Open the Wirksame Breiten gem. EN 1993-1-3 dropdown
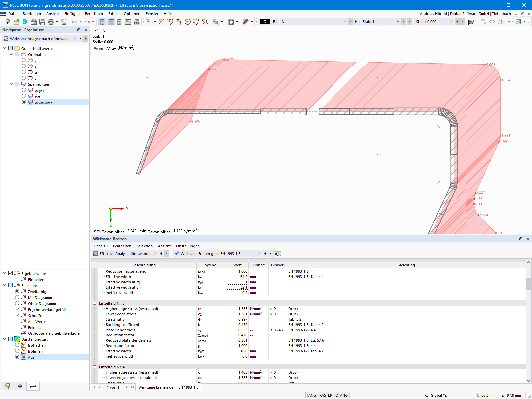The height and width of the screenshot is (399, 532). pyautogui.click(x=259, y=254)
